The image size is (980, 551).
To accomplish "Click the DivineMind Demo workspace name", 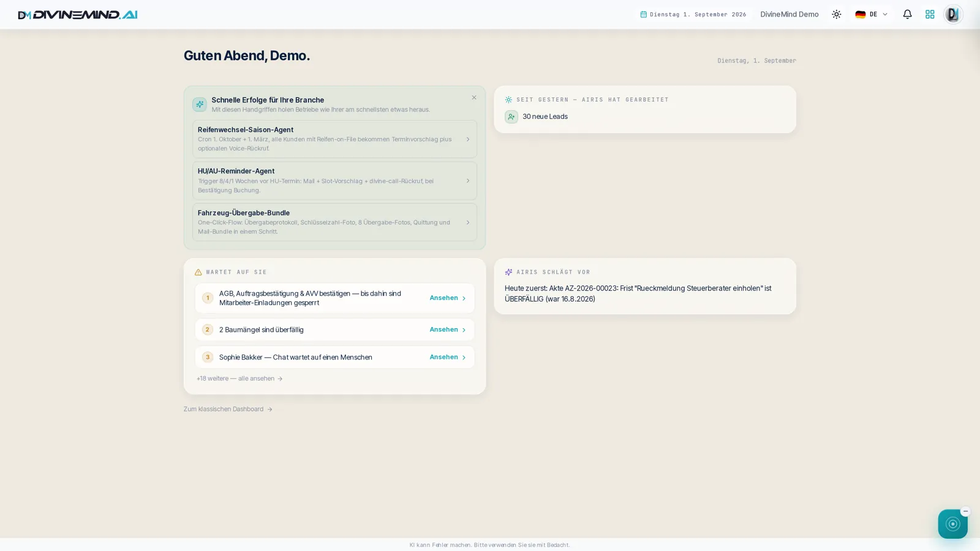I will (789, 14).
